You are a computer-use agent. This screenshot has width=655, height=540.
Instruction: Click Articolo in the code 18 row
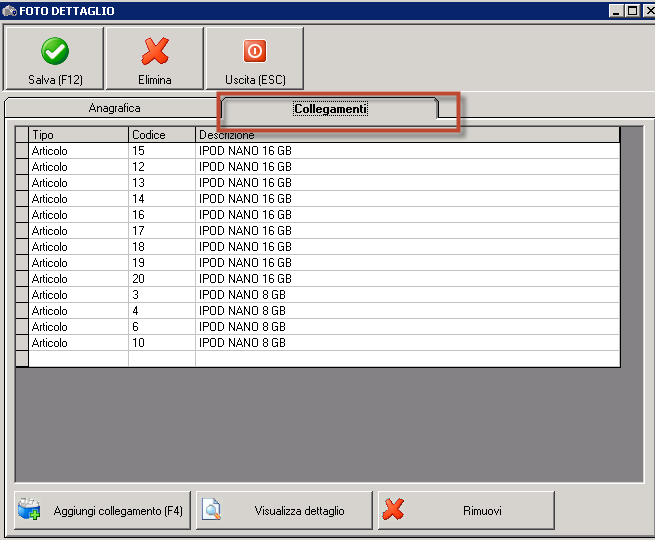(x=49, y=247)
